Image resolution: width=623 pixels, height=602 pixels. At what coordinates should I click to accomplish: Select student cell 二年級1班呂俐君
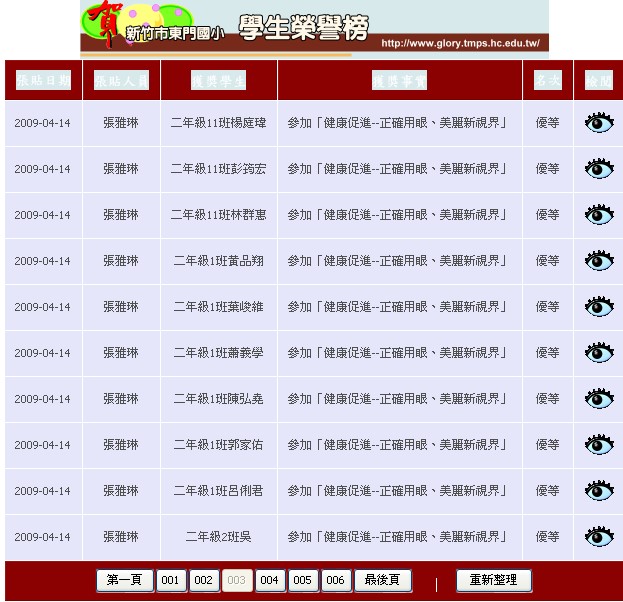pos(218,491)
